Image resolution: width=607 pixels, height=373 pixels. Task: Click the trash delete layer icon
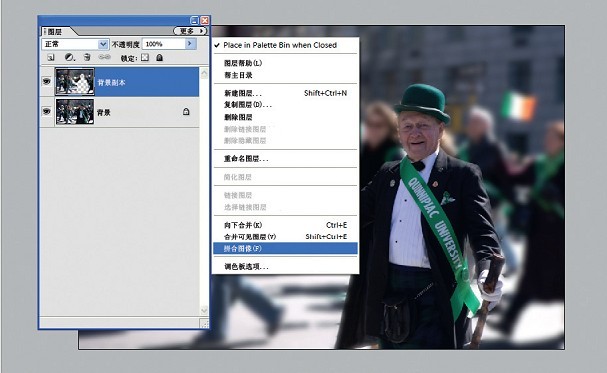point(87,57)
